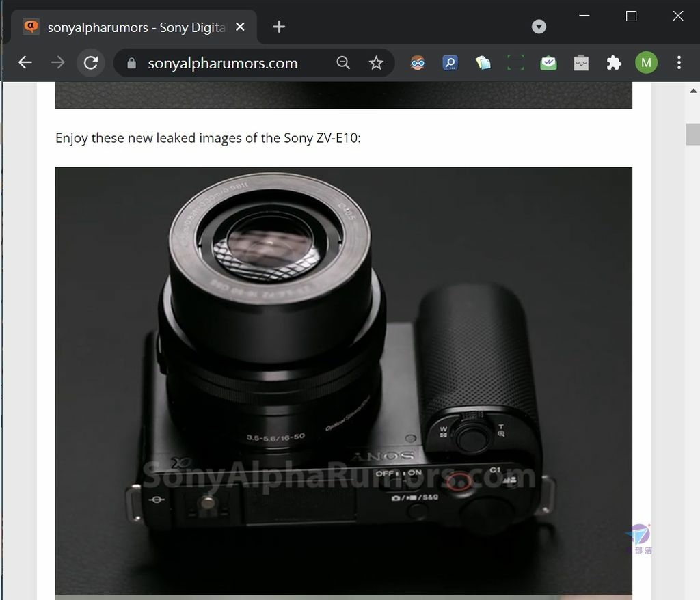Minimize the Chrome window
The image size is (700, 600).
coord(584,16)
